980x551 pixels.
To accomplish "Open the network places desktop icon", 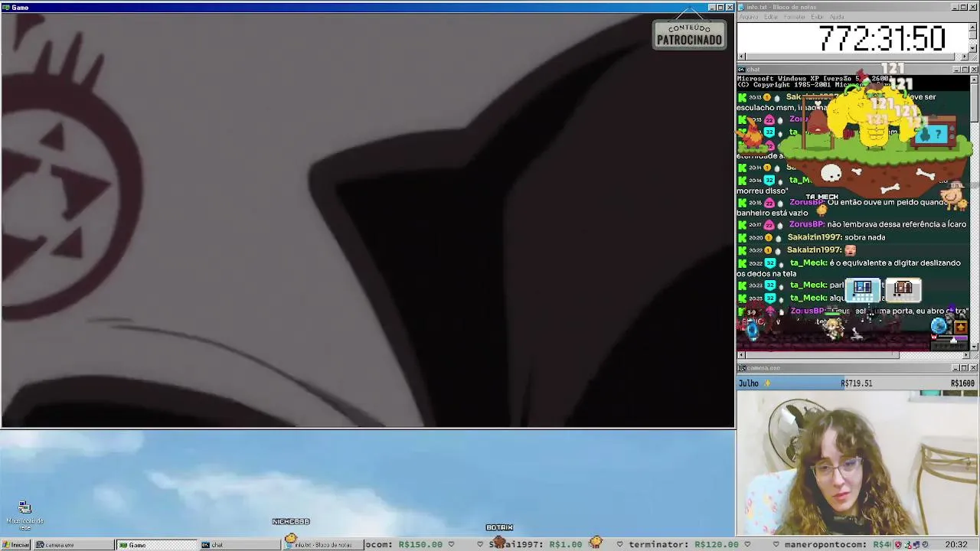I will (x=24, y=516).
